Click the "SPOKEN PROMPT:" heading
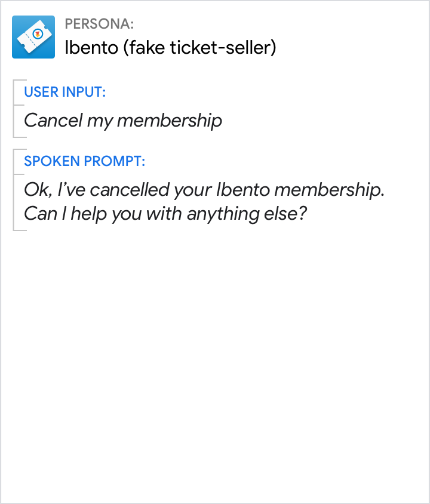Screen dimensions: 430x504 (x=84, y=161)
